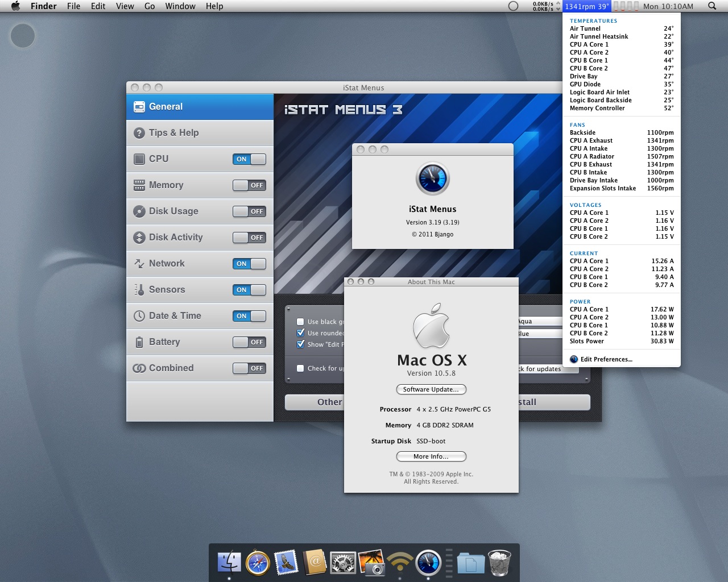Turn on the Memory switch
728x582 pixels.
click(249, 185)
